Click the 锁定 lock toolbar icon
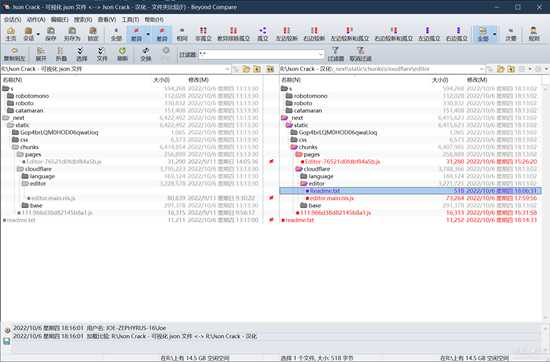 (x=93, y=34)
